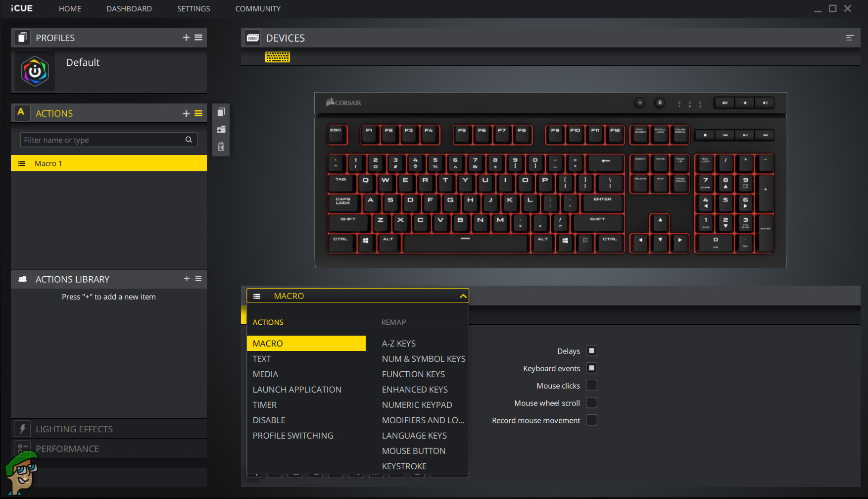The height and width of the screenshot is (499, 868).
Task: Enable the Mouse wheel scroll checkbox
Action: point(591,402)
